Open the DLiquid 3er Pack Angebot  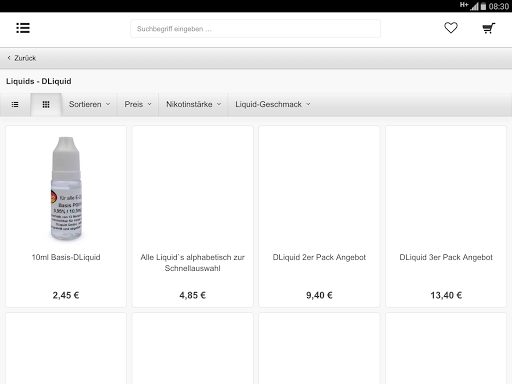[x=446, y=257]
